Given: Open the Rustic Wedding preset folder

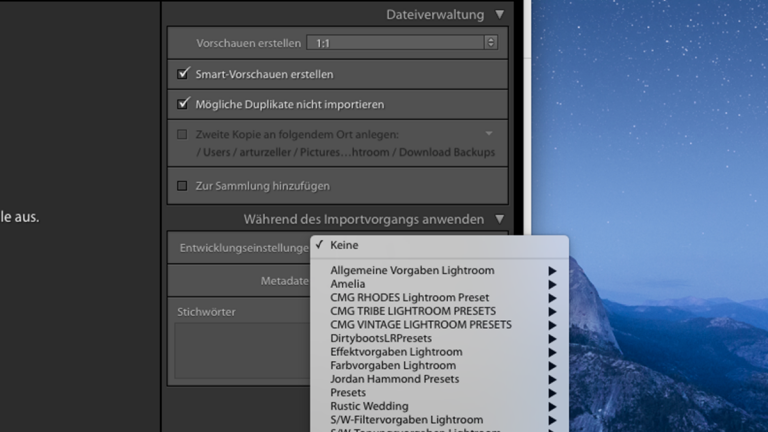Looking at the screenshot, I should [x=369, y=406].
